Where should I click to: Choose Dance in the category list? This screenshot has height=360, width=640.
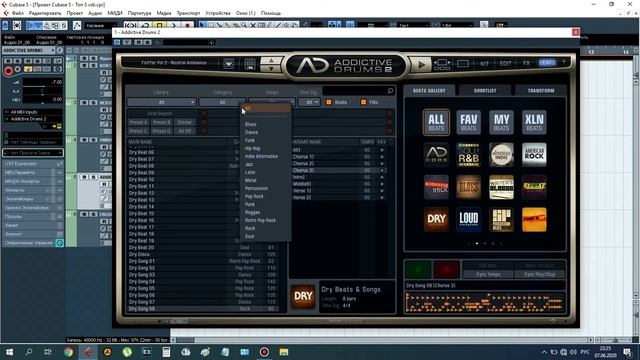tap(265, 132)
